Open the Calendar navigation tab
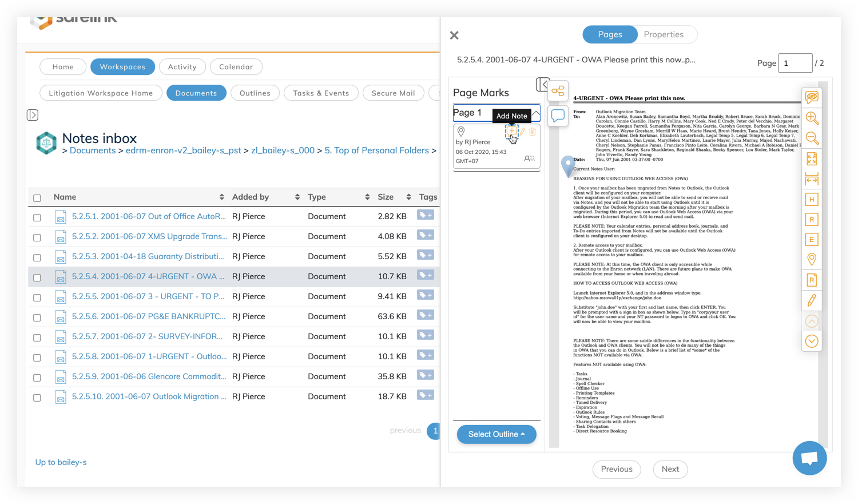 coord(236,67)
